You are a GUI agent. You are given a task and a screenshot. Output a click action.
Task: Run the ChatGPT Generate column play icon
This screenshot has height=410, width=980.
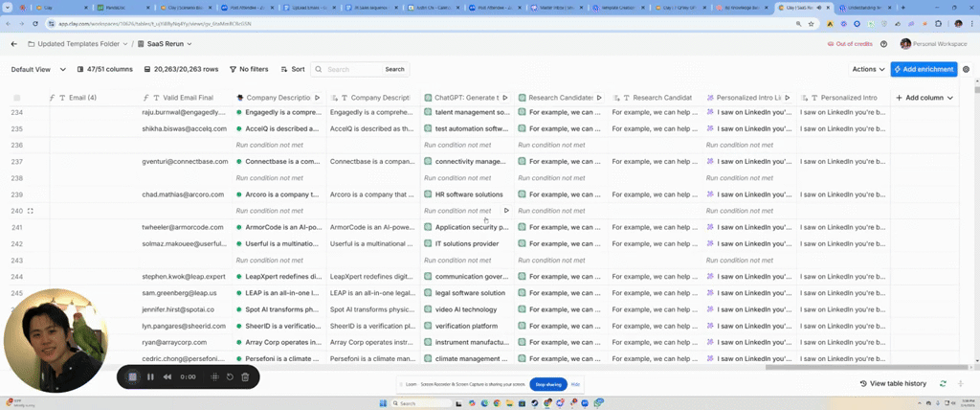pos(505,98)
